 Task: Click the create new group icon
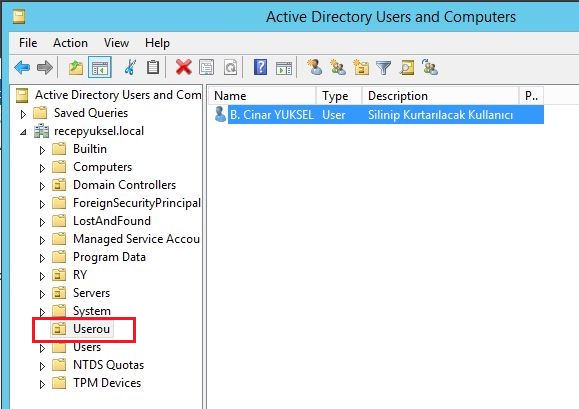click(x=338, y=68)
